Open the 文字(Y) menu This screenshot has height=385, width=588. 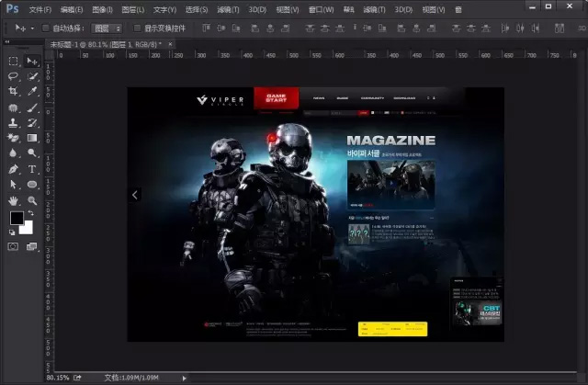point(164,10)
